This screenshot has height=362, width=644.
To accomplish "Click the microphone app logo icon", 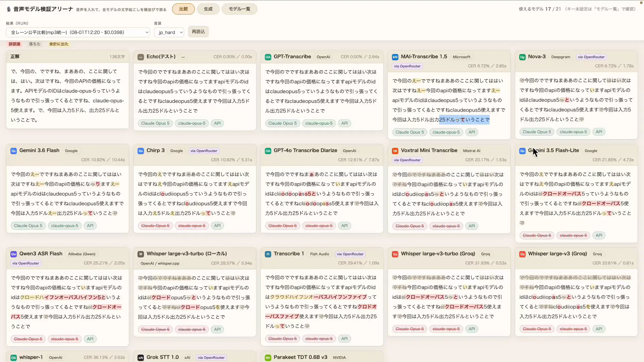I will click(9, 9).
